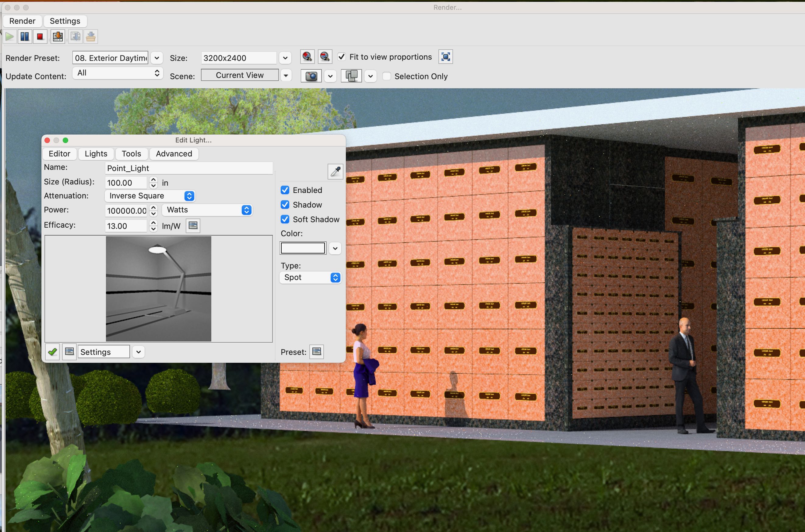The image size is (805, 532).
Task: Click the eyedropper tool in Edit Light
Action: pyautogui.click(x=335, y=171)
